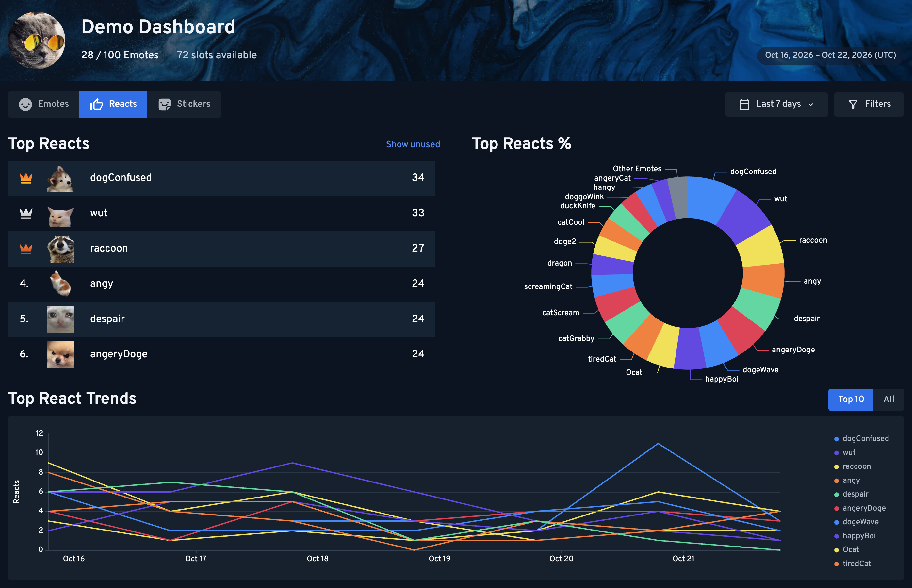The width and height of the screenshot is (912, 588).
Task: Click the funnel icon in Filters button
Action: [853, 104]
